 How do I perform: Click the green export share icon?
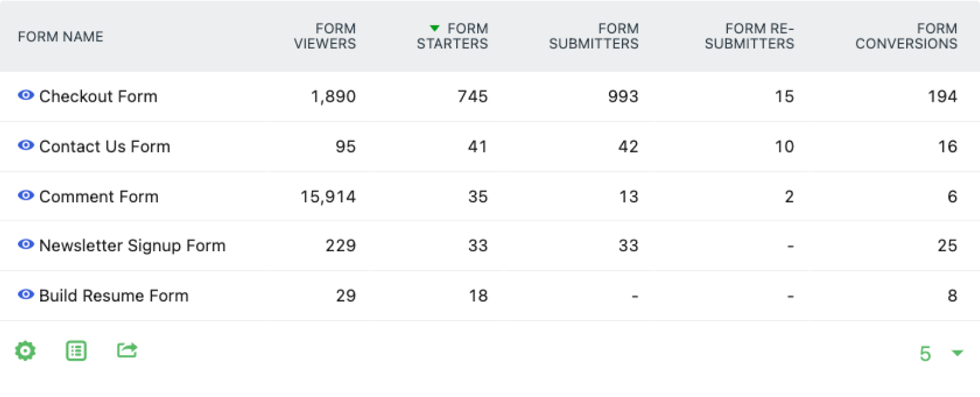pos(127,350)
